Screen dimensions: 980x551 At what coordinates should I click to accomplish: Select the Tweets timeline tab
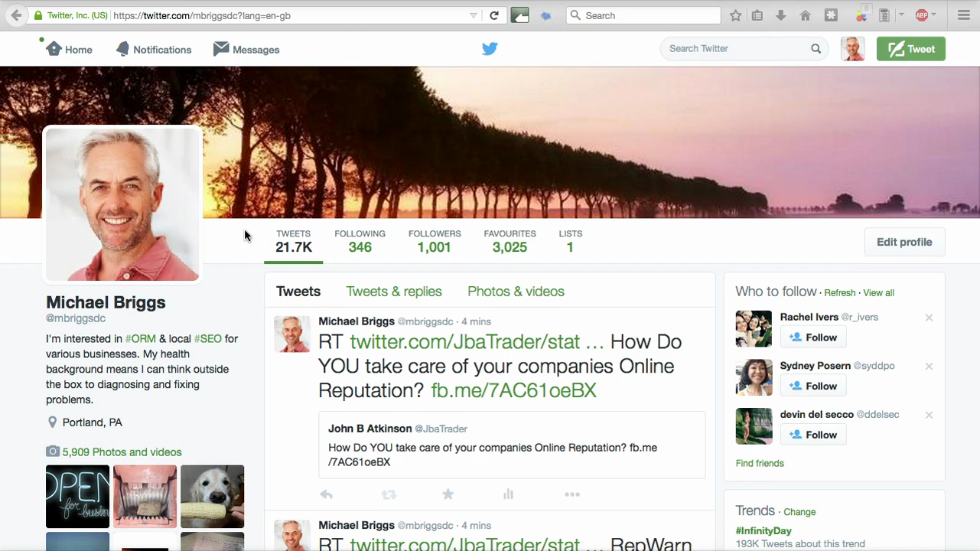pyautogui.click(x=298, y=292)
